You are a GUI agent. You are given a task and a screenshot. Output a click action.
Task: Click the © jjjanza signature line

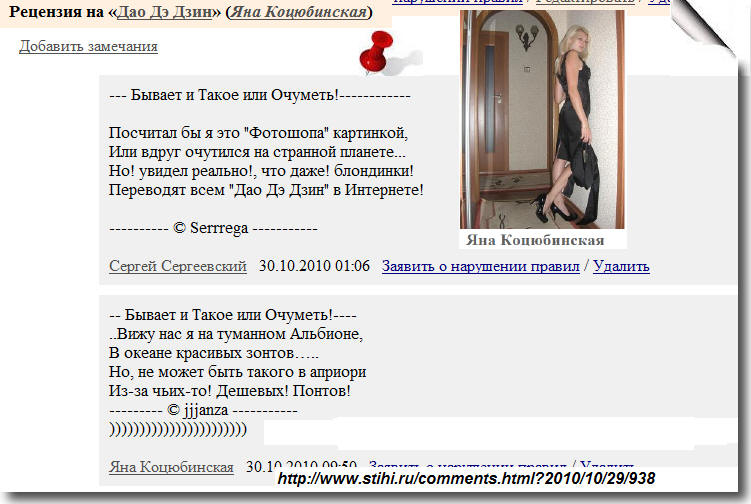[203, 410]
